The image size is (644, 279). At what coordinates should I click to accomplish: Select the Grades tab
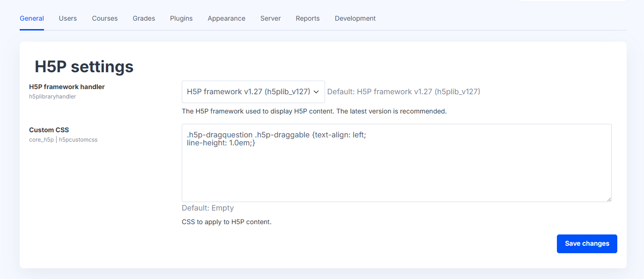pos(144,18)
